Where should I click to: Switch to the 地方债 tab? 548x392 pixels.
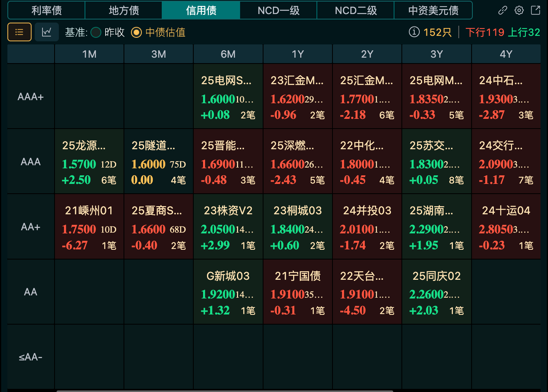(124, 11)
